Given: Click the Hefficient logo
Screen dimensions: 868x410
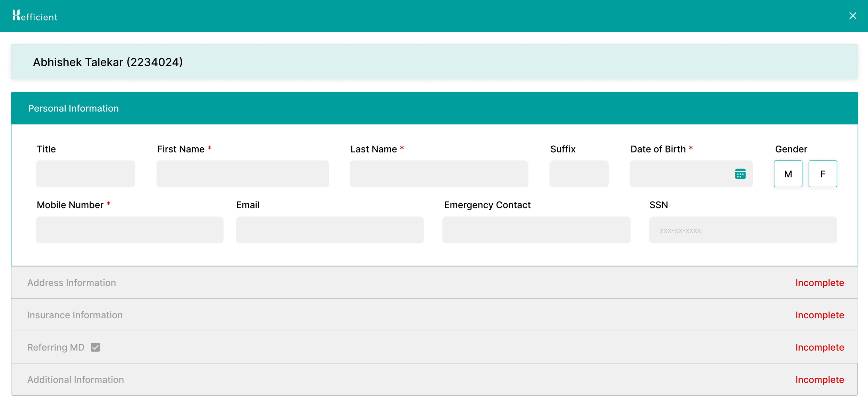Looking at the screenshot, I should click(x=35, y=16).
